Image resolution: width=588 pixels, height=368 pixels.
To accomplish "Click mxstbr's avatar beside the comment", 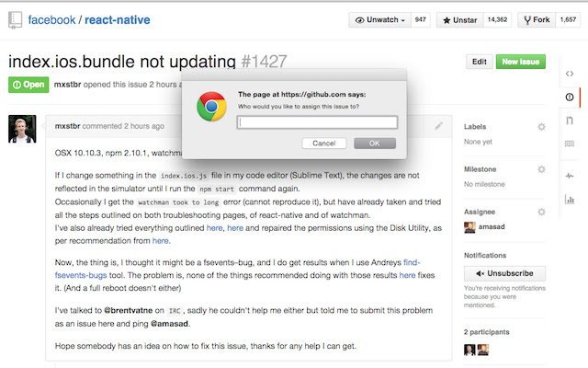I will point(22,129).
